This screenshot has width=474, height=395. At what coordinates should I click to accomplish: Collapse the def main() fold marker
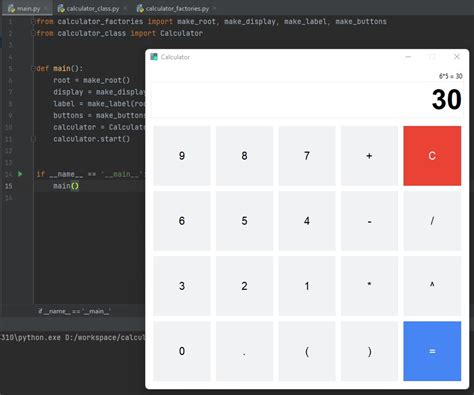33,69
